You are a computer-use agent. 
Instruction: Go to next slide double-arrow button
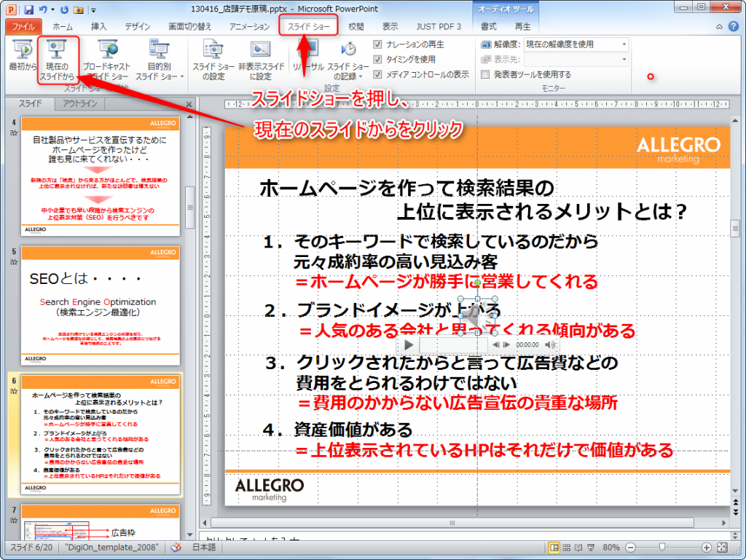coord(736,513)
